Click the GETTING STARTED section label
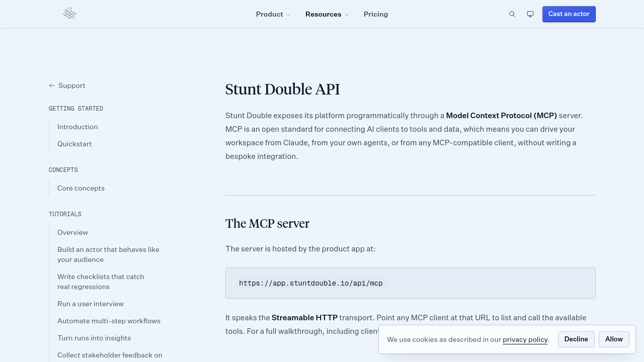Viewport: 644px width, 362px height. pyautogui.click(x=76, y=109)
